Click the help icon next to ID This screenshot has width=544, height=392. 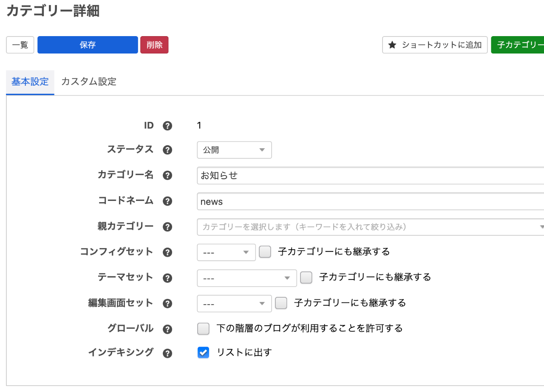tap(167, 126)
